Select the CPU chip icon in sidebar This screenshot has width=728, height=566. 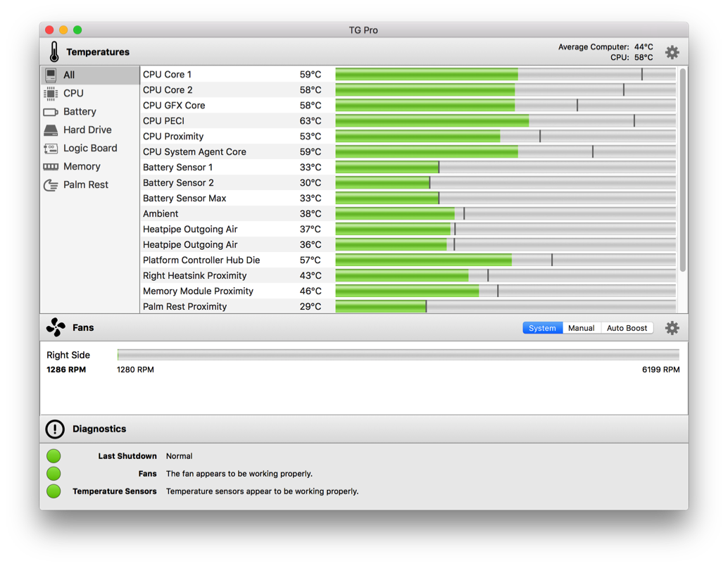click(51, 94)
